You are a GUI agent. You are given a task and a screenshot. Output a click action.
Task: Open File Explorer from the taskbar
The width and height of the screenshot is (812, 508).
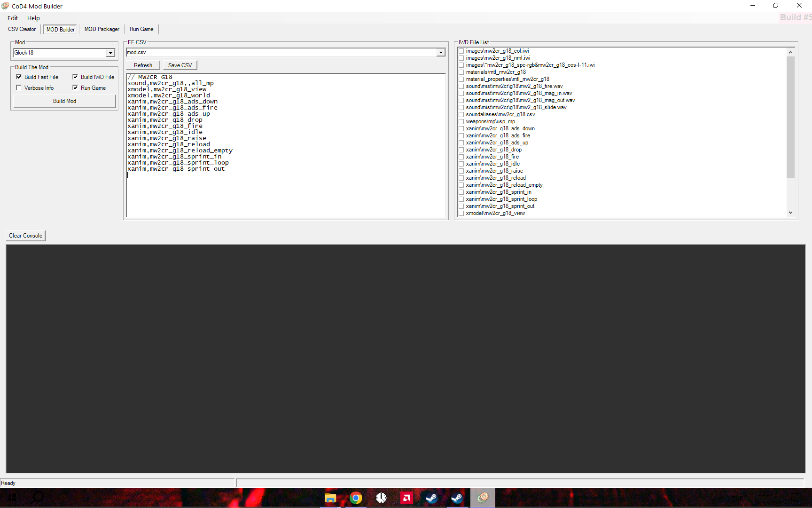pos(330,498)
